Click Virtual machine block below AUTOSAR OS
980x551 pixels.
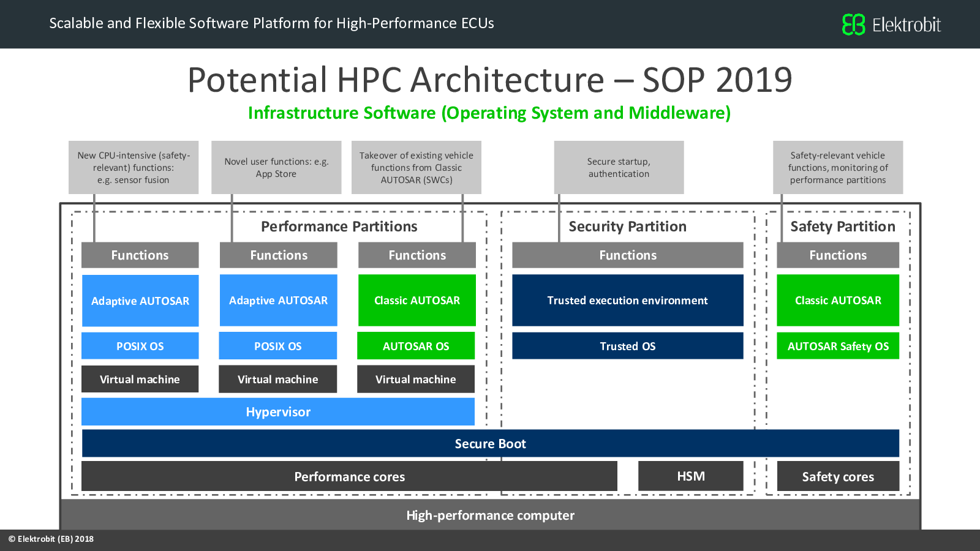point(416,380)
